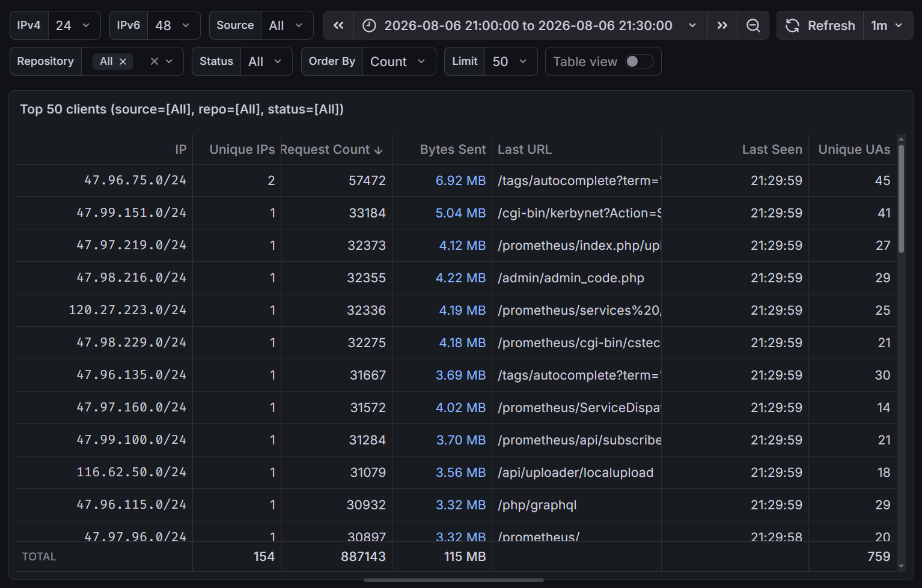The image size is (922, 588).
Task: Sort by the Last Seen column header
Action: (x=772, y=150)
